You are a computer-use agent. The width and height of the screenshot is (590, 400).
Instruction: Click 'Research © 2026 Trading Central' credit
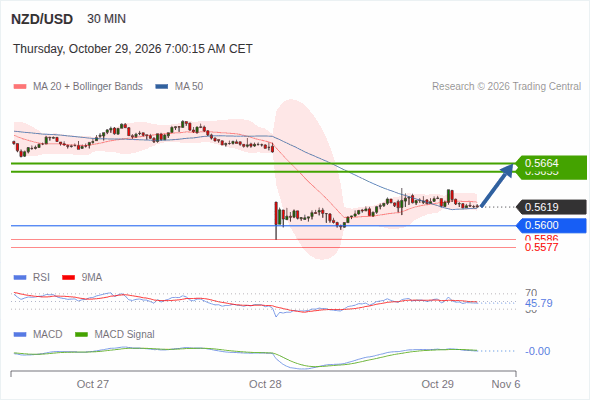(506, 87)
